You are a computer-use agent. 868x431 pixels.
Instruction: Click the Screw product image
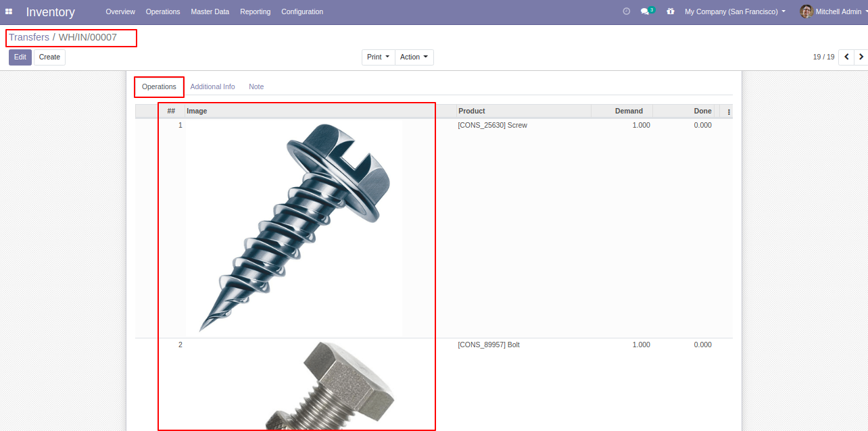pos(294,228)
